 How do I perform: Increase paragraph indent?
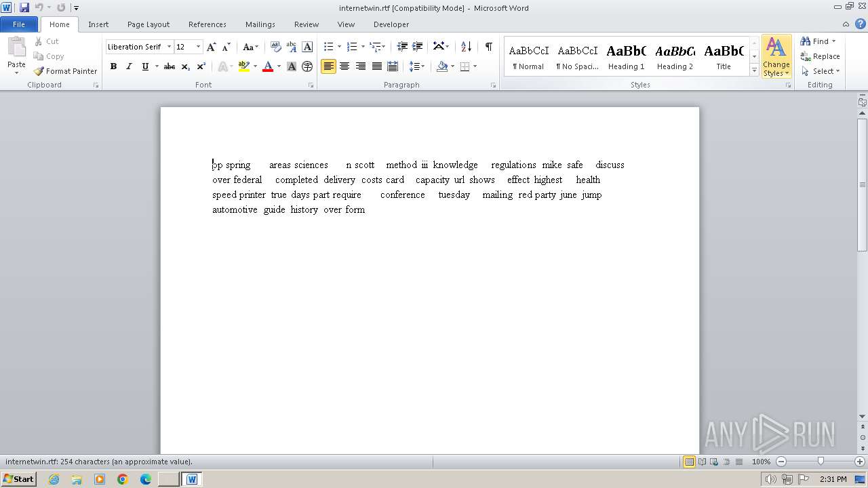[418, 47]
